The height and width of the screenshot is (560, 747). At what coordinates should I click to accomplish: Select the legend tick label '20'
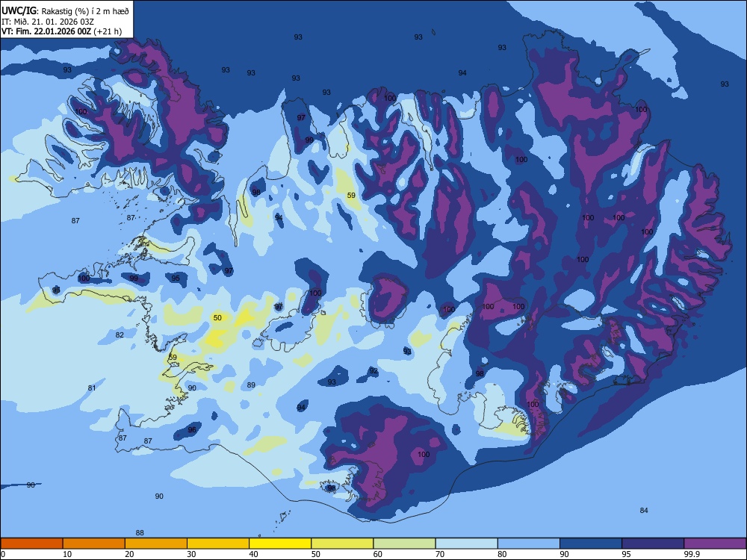click(129, 554)
